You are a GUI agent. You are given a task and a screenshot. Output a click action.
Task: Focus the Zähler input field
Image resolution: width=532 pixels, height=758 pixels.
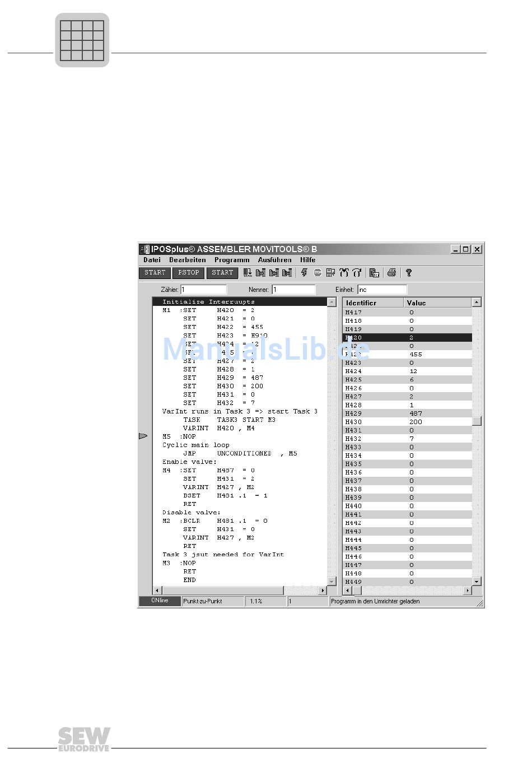click(203, 290)
